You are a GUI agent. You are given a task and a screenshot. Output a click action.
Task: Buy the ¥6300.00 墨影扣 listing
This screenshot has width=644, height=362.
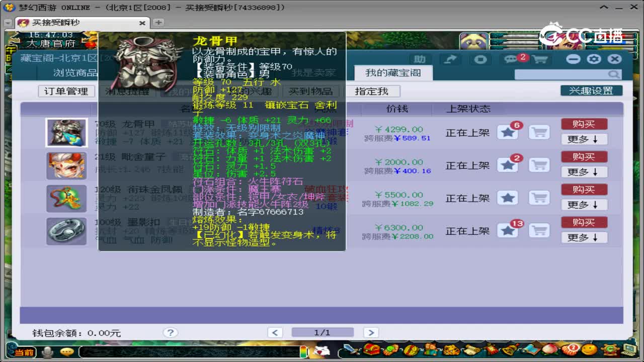(x=584, y=222)
